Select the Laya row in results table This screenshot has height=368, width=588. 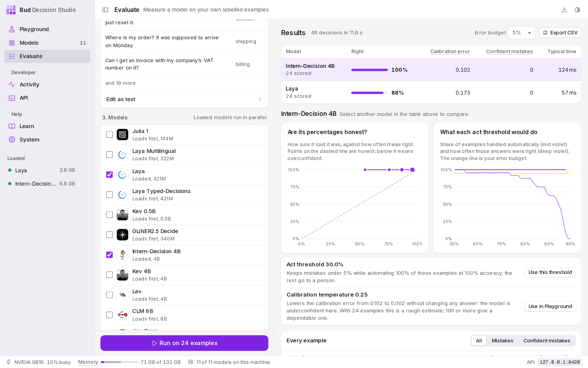431,92
